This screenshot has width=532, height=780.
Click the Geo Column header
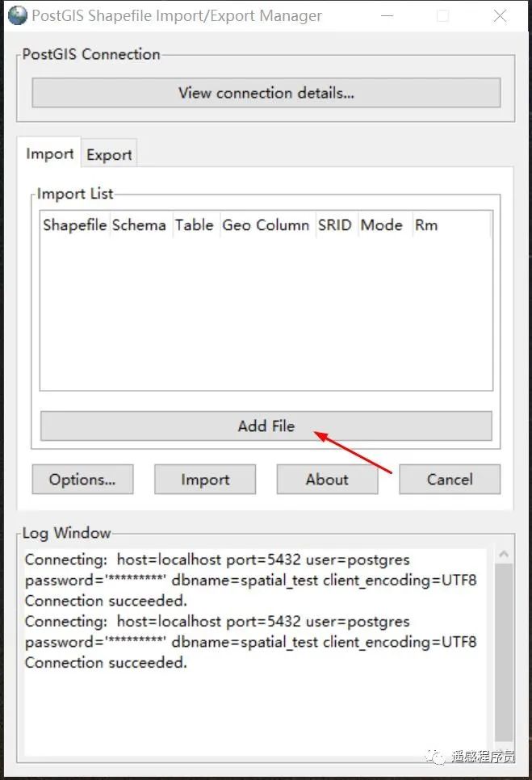coord(266,224)
